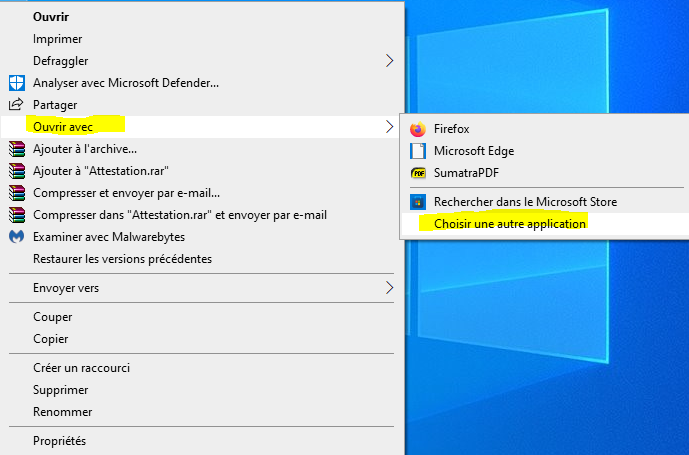The image size is (689, 455).
Task: Click the SumatraPDF icon
Action: tap(418, 173)
